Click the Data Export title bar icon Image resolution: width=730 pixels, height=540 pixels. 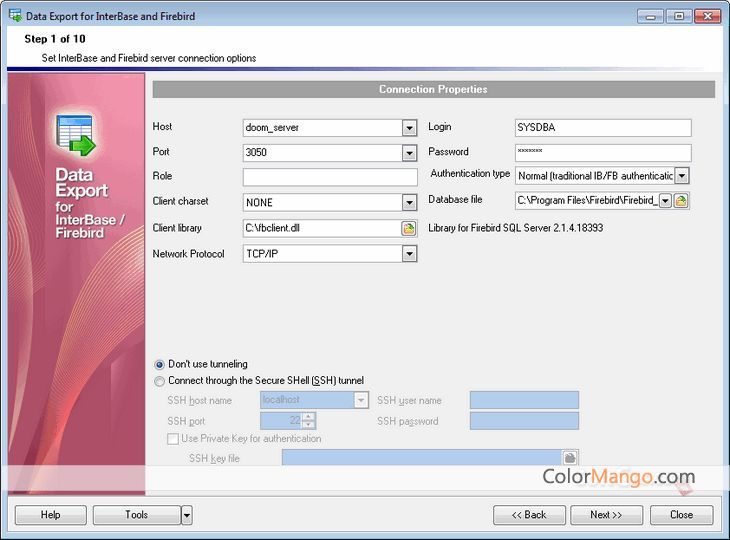(x=15, y=16)
